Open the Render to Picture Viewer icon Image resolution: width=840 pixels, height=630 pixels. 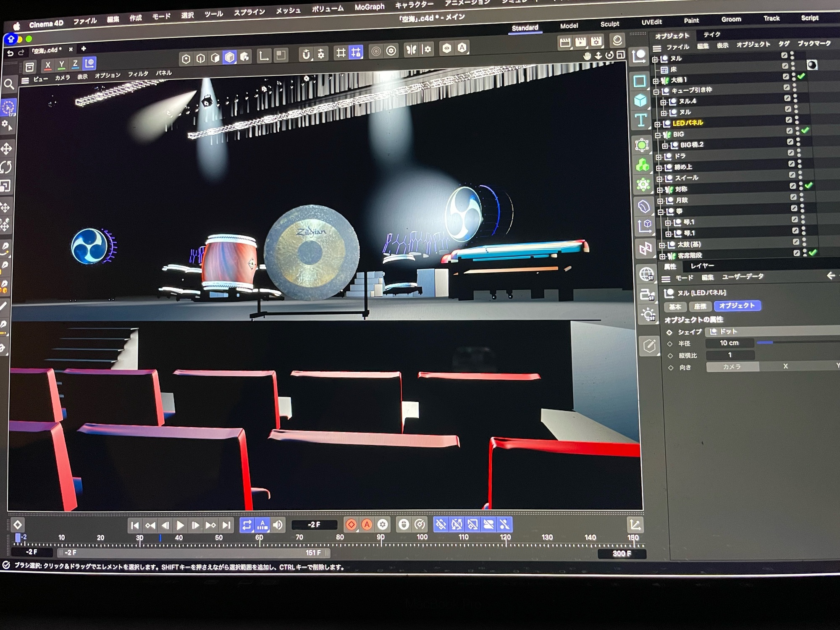point(581,42)
